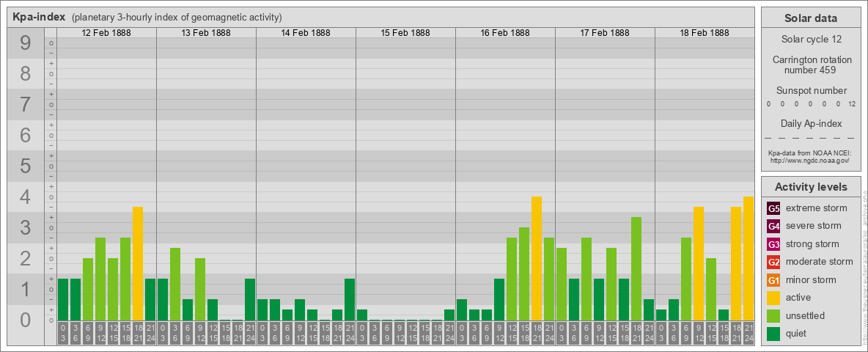Click the 'Solar cycle 12' text
This screenshot has height=352, width=868.
[811, 40]
